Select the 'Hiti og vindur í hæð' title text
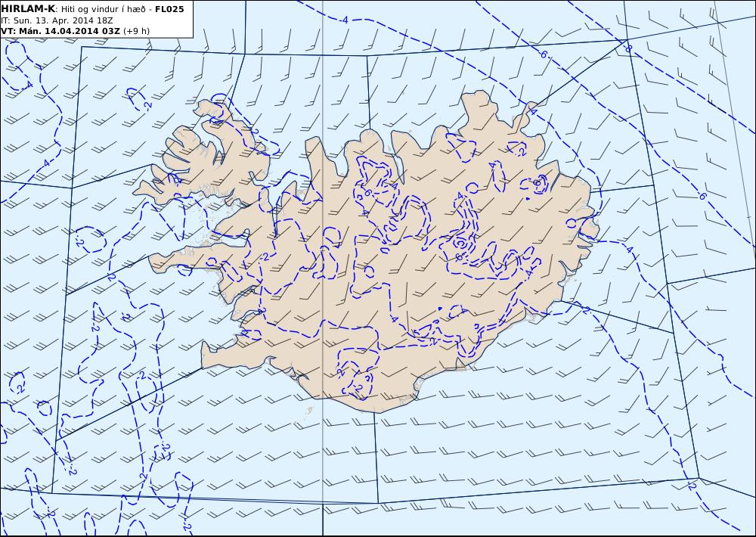Viewport: 756px width, 537px height. coord(103,9)
